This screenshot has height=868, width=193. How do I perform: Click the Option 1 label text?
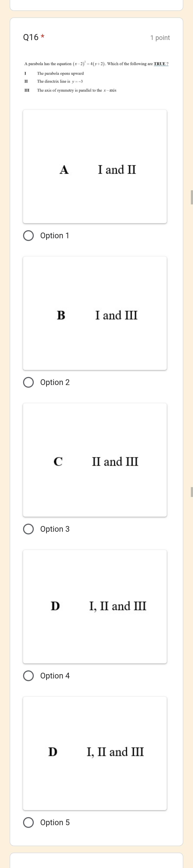tap(55, 236)
